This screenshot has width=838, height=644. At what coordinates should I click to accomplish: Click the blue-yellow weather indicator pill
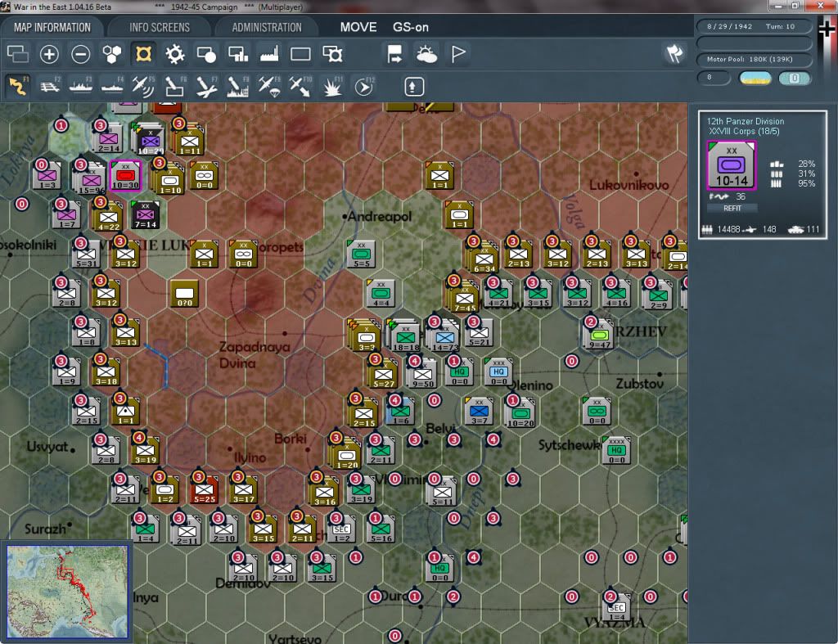(755, 78)
